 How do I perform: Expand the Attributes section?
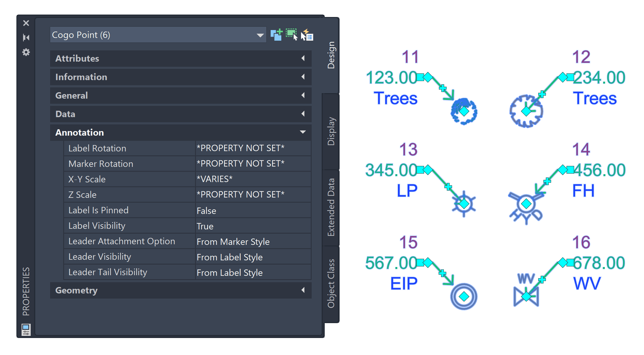point(181,58)
